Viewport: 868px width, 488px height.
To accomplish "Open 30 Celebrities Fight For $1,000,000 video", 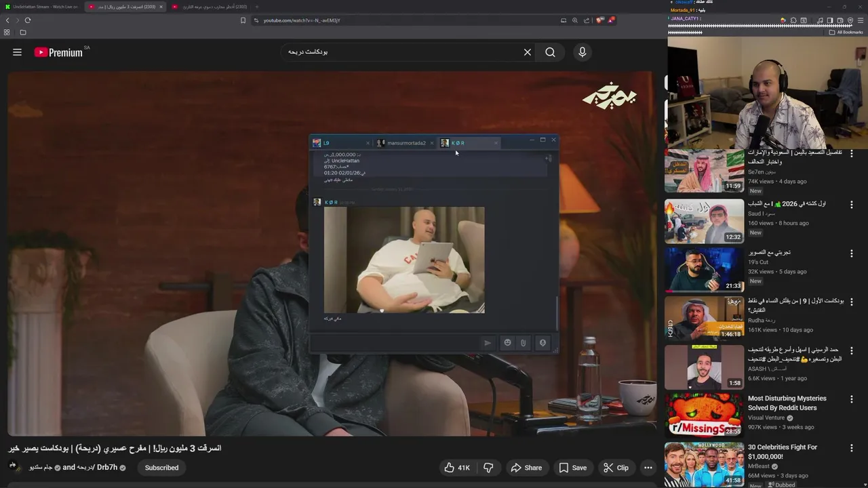I will point(783,452).
